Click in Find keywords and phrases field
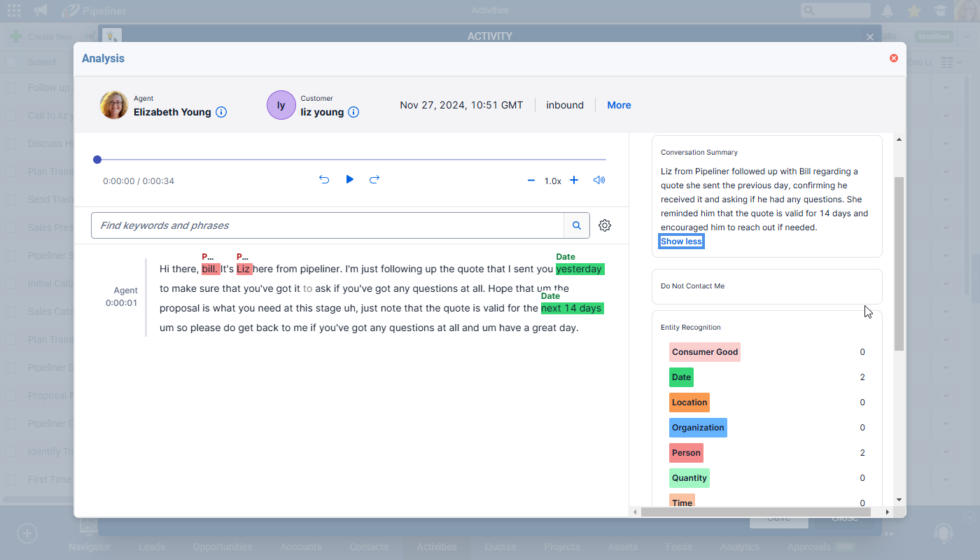 327,225
